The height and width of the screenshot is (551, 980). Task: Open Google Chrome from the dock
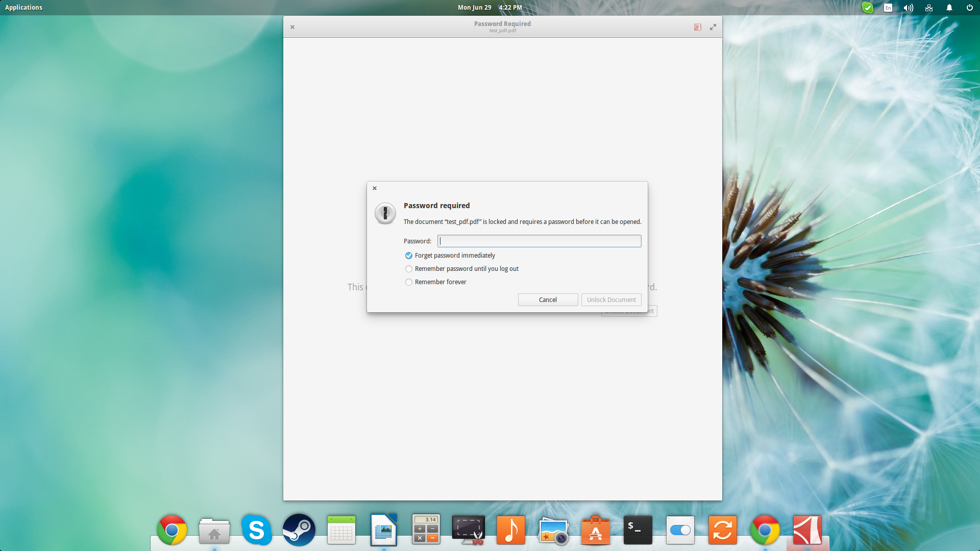click(x=172, y=530)
